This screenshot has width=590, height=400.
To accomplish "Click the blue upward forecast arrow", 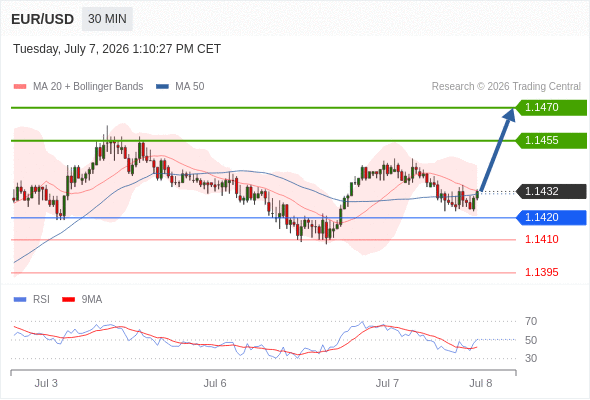I will 497,150.
